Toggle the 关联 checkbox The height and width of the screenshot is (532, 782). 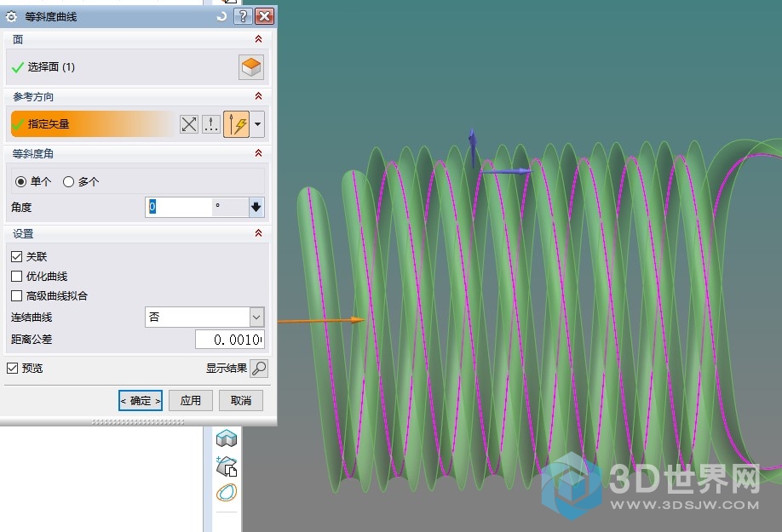point(16,256)
